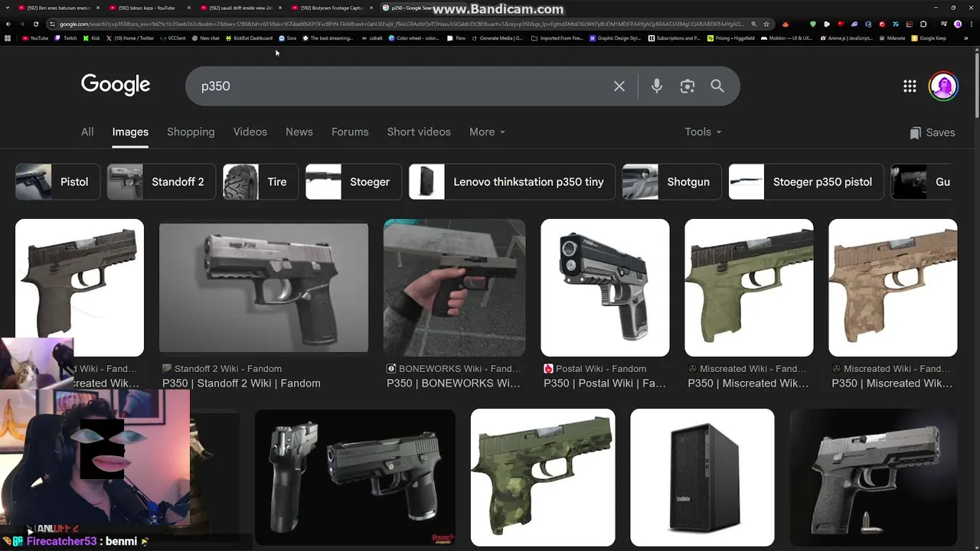Open the green camo Miscreated pistol image

point(749,288)
